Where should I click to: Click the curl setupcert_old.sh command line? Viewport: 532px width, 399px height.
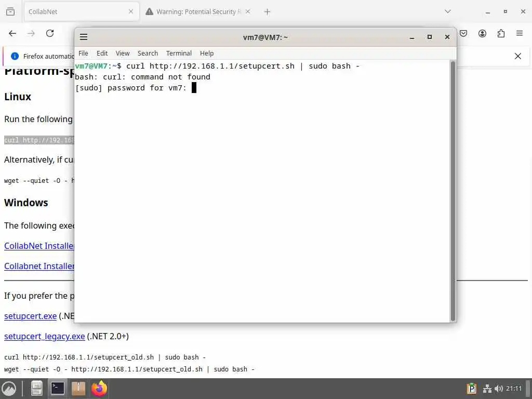[105, 357]
